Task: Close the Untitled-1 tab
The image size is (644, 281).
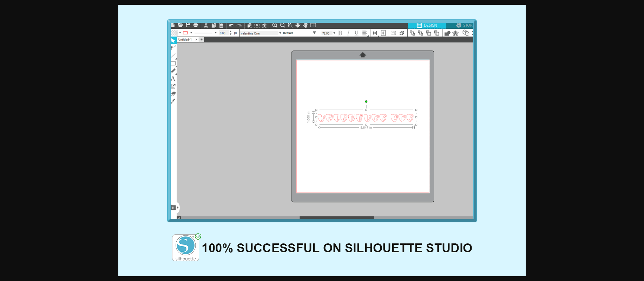Action: pos(196,40)
